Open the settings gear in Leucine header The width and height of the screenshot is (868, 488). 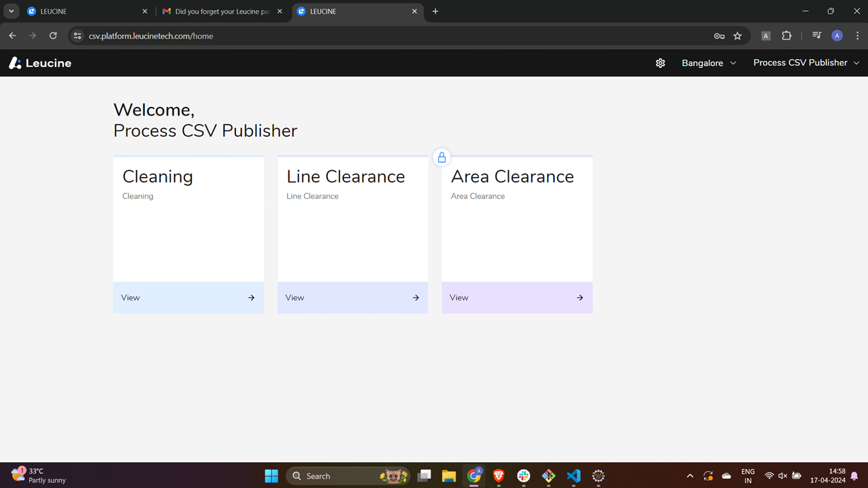[x=660, y=63]
